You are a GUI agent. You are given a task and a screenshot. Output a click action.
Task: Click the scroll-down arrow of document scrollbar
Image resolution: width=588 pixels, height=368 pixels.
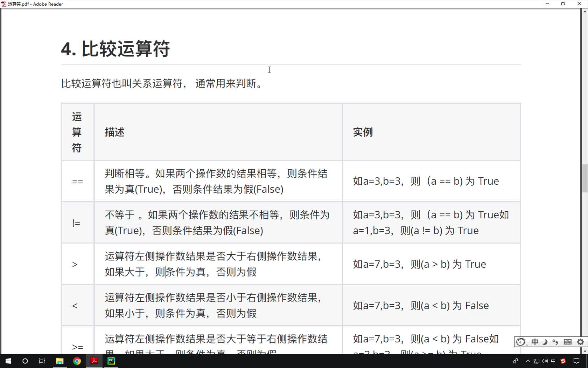[x=585, y=351]
